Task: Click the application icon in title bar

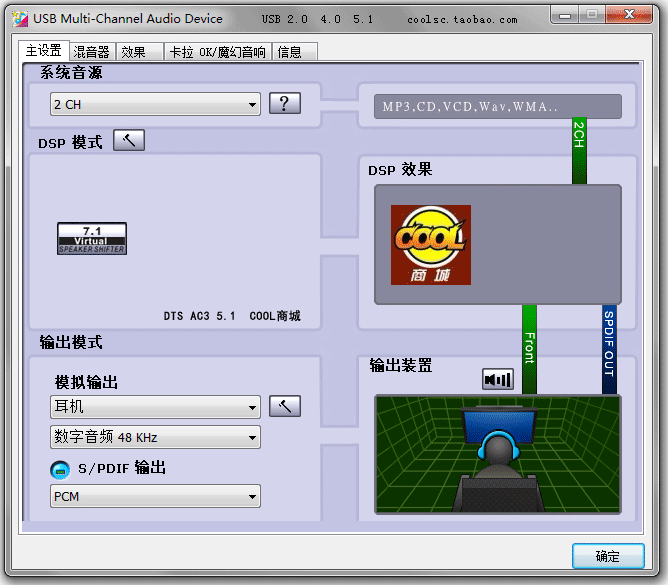Action: pos(20,19)
